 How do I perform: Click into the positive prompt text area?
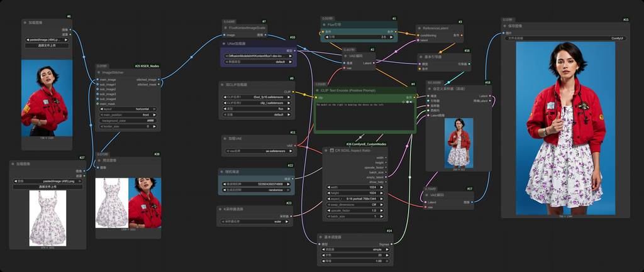(365, 117)
